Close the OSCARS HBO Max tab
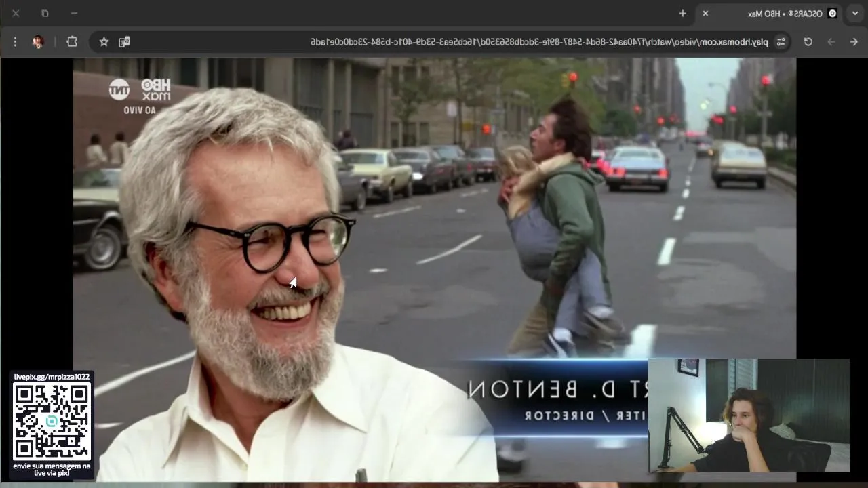Image resolution: width=868 pixels, height=488 pixels. pyautogui.click(x=705, y=14)
